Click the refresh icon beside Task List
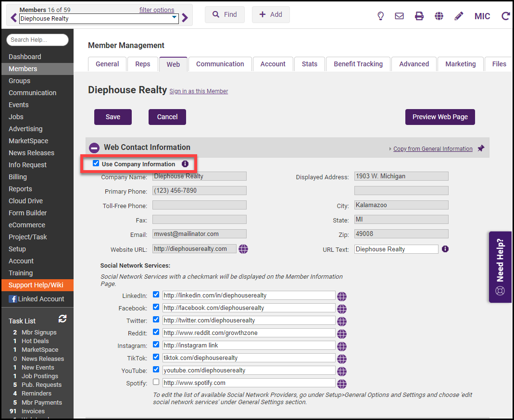The width and height of the screenshot is (514, 420). [x=63, y=319]
